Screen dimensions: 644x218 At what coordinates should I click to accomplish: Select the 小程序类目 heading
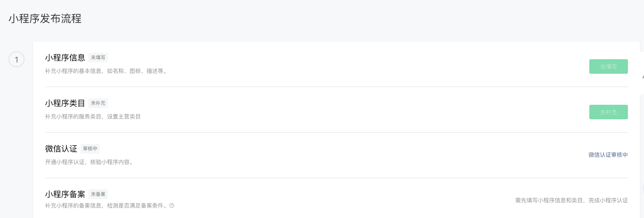tap(65, 103)
